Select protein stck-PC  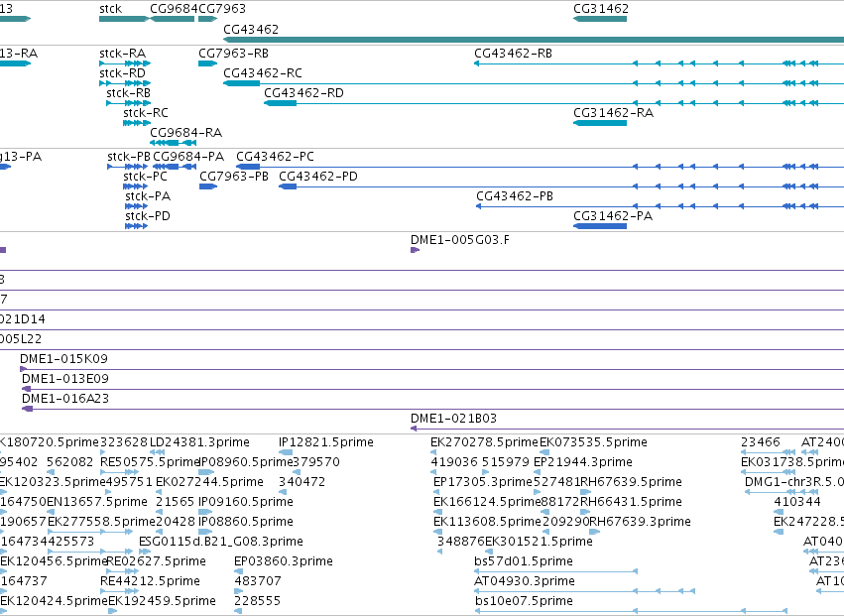(146, 177)
